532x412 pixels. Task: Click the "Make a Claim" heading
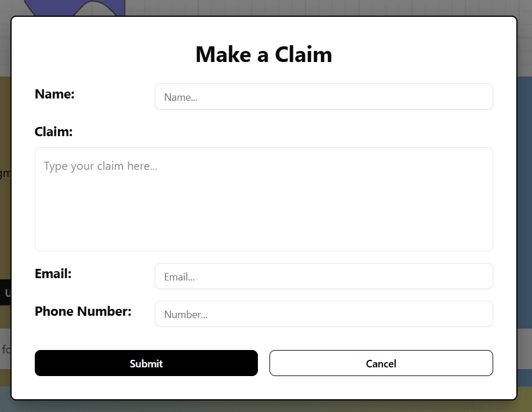click(264, 54)
